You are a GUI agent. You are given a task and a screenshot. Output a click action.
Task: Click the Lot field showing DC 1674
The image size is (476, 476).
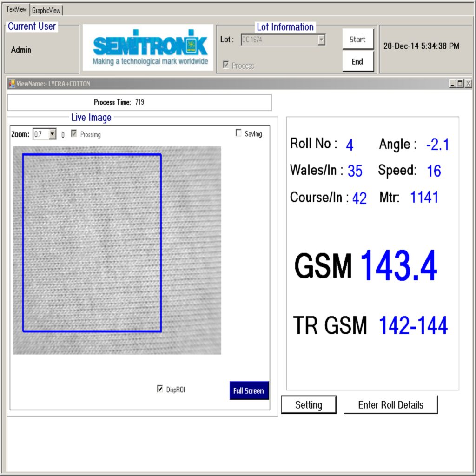(278, 40)
